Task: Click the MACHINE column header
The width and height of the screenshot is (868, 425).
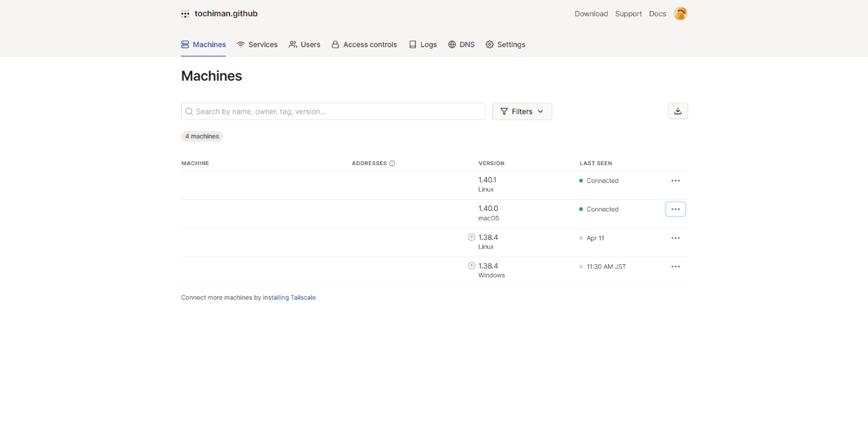Action: tap(195, 163)
